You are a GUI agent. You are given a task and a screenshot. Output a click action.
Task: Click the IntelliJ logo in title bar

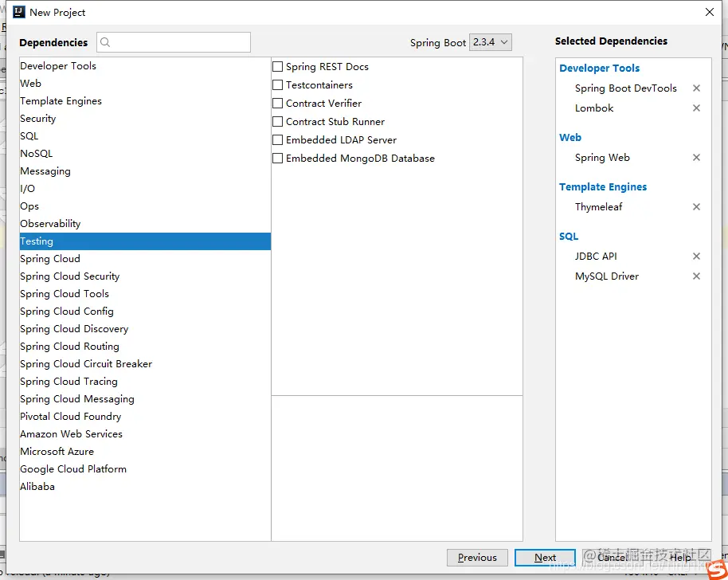tap(19, 12)
